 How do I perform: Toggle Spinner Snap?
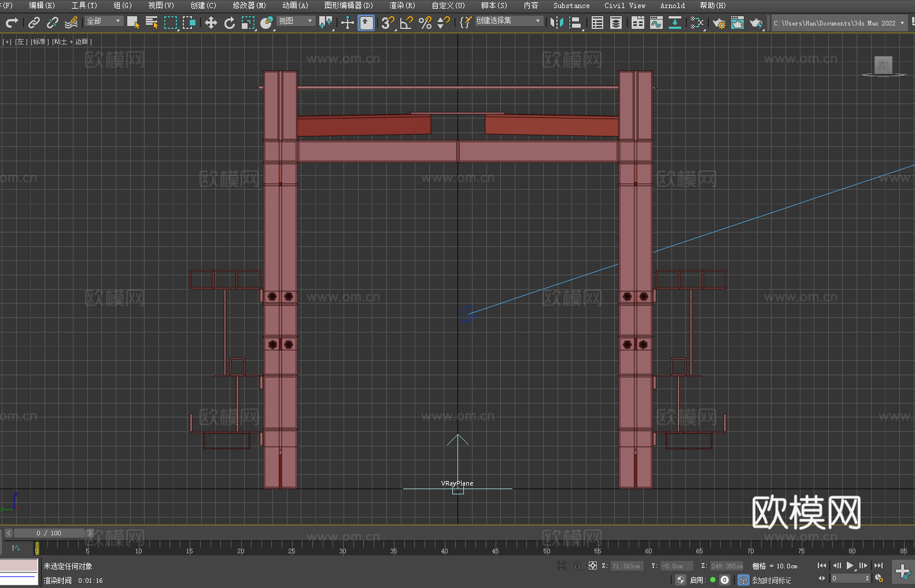pos(444,23)
